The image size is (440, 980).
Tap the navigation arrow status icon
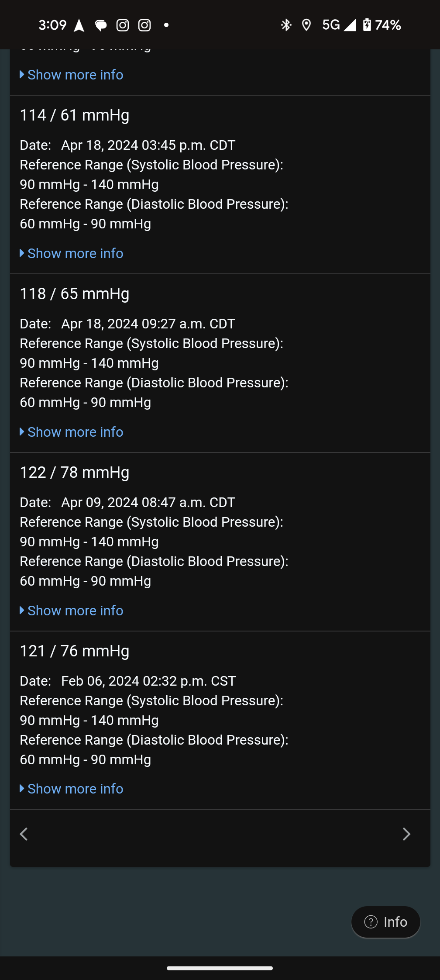tap(79, 26)
